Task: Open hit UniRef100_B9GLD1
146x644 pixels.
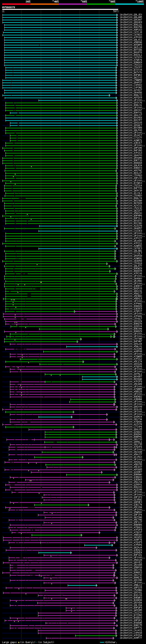Action: click(131, 25)
